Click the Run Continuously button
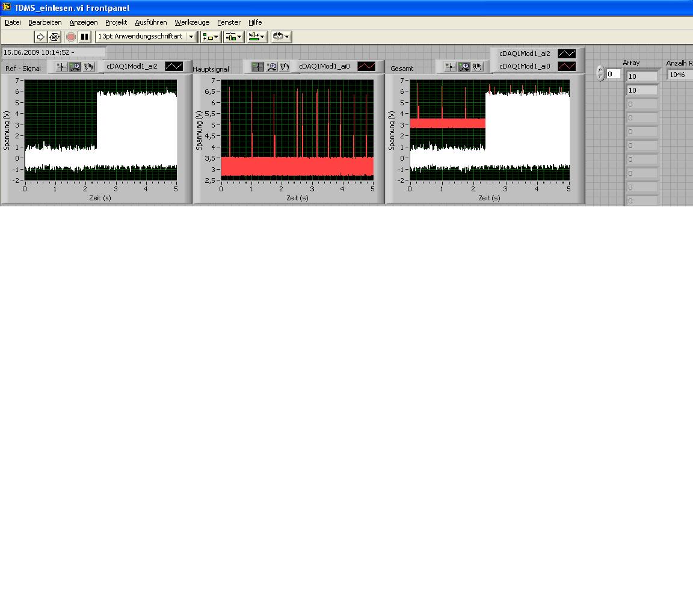The height and width of the screenshot is (616, 693). (x=54, y=37)
